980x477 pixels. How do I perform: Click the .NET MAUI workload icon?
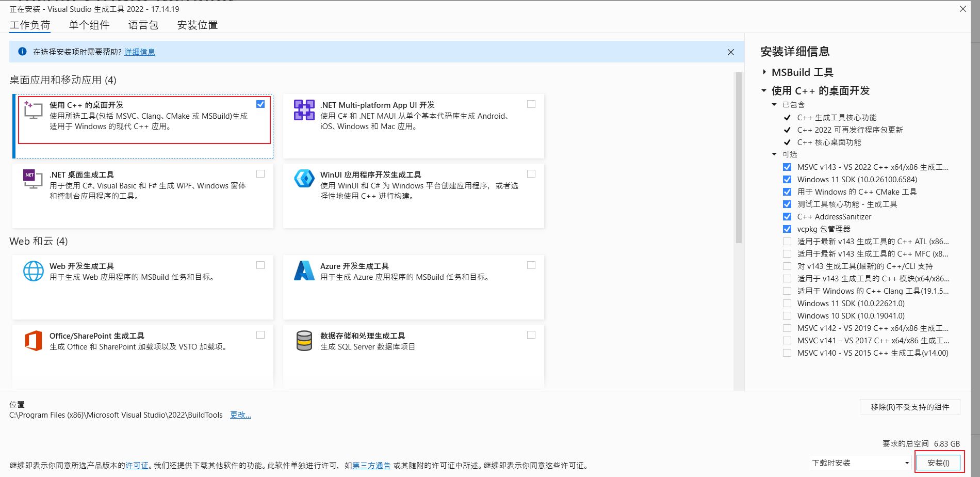pyautogui.click(x=304, y=110)
